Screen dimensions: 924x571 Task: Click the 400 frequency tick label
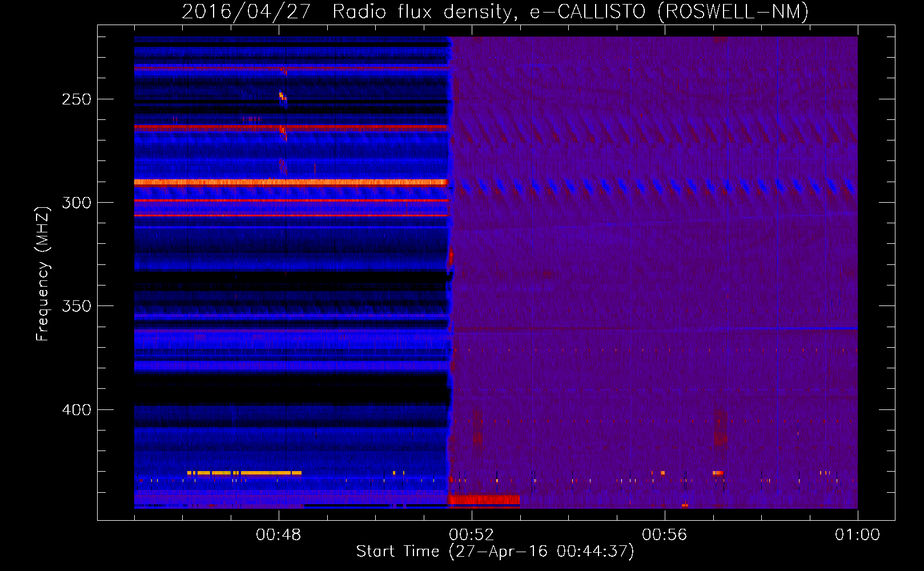tap(77, 410)
